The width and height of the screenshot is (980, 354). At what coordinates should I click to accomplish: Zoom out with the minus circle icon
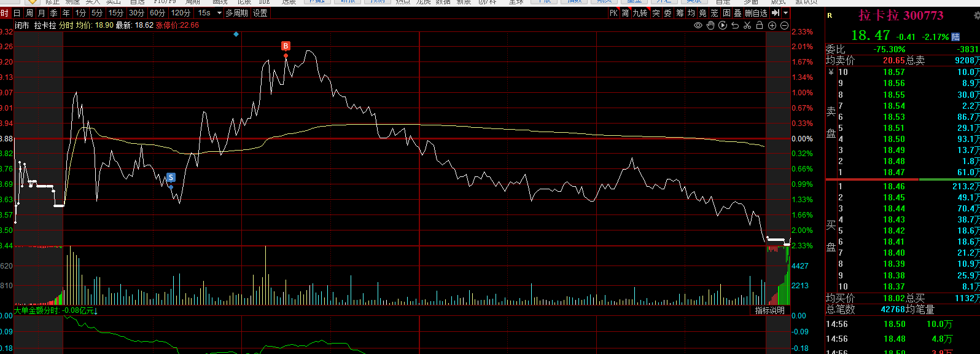coord(785,25)
